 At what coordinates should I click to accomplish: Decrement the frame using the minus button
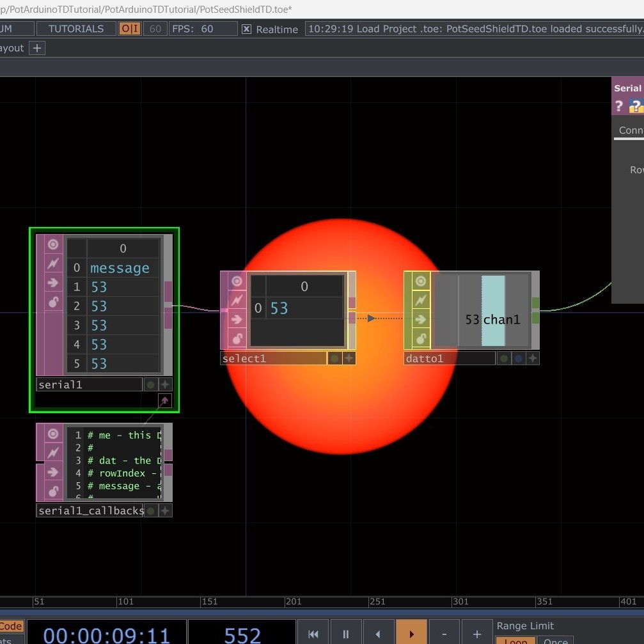[x=444, y=634]
